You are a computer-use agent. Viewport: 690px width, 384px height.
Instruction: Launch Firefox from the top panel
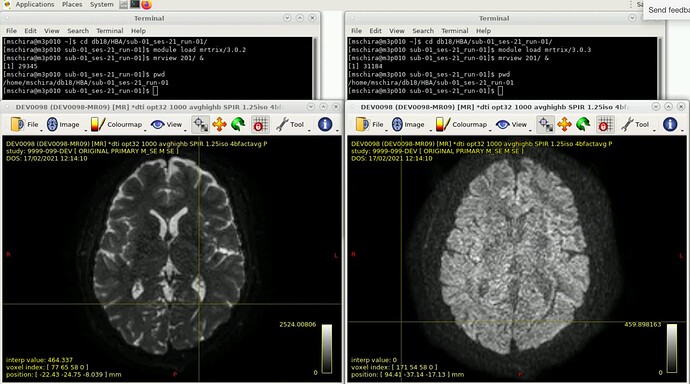click(147, 5)
